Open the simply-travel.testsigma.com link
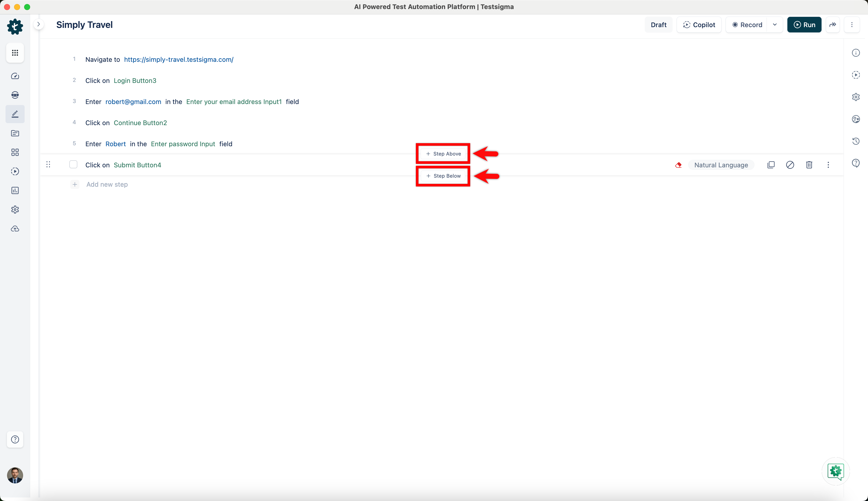 (x=179, y=60)
